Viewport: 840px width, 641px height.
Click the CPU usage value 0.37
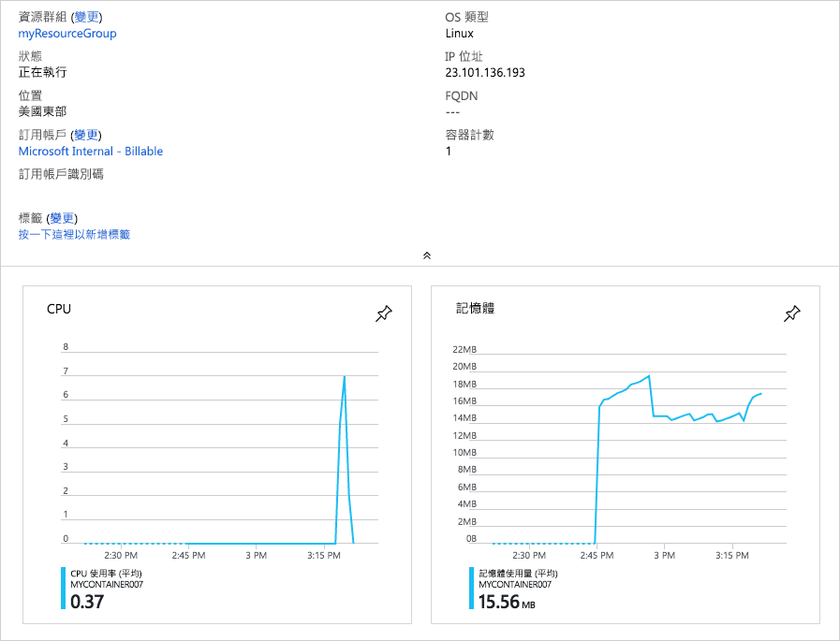(87, 602)
